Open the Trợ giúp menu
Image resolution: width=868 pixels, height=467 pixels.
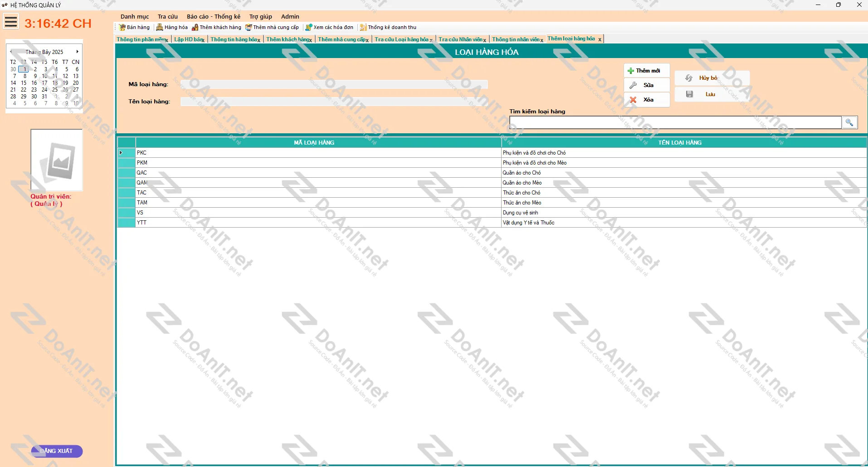click(x=260, y=16)
